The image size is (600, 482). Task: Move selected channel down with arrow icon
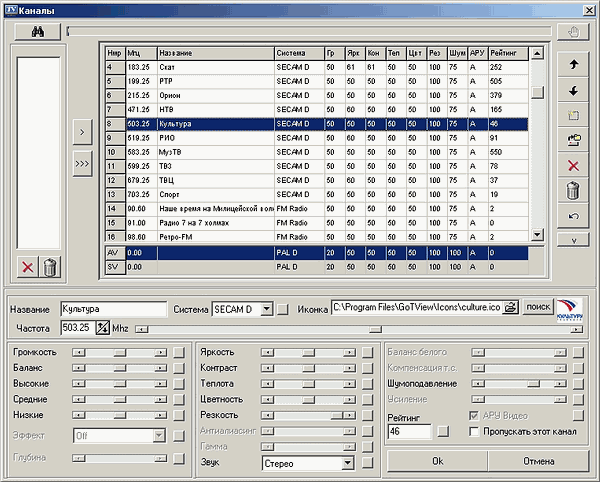573,90
